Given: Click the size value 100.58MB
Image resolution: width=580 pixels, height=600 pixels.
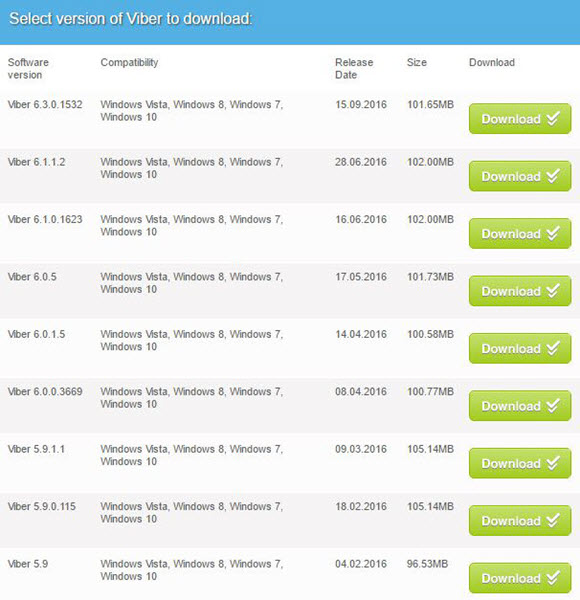Looking at the screenshot, I should pyautogui.click(x=430, y=334).
